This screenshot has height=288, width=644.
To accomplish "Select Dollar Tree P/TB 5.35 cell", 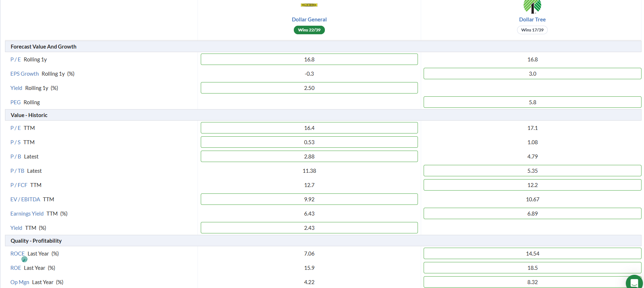I will pos(532,171).
